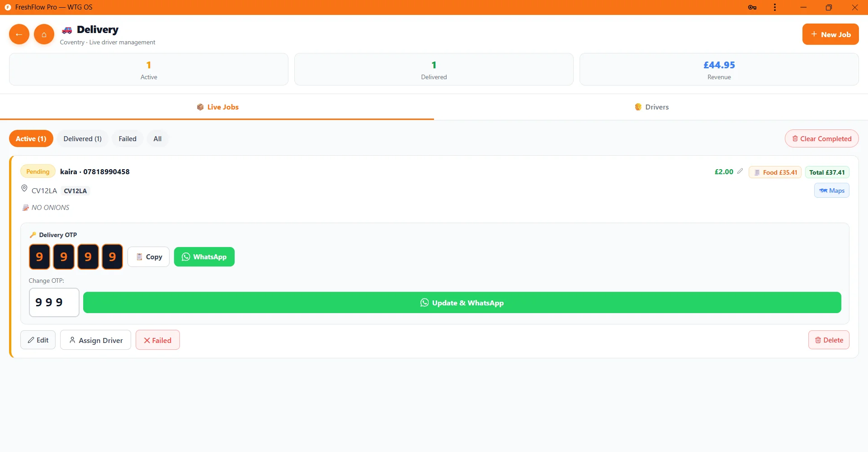Show All jobs filter
868x452 pixels.
pos(157,139)
